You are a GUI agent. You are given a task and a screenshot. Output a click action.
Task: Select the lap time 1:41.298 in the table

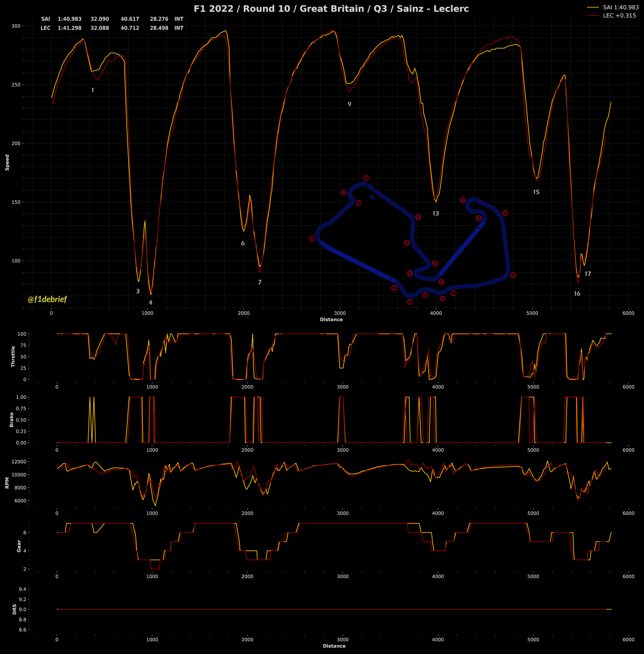click(70, 28)
